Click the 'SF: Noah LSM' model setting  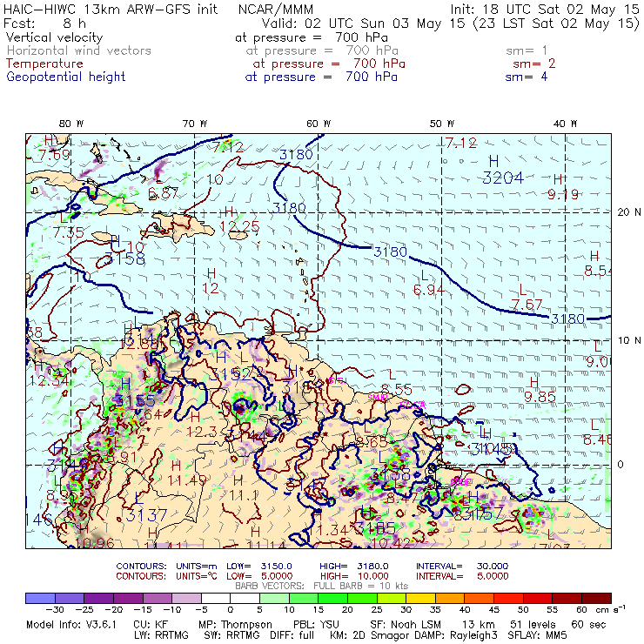click(x=406, y=625)
